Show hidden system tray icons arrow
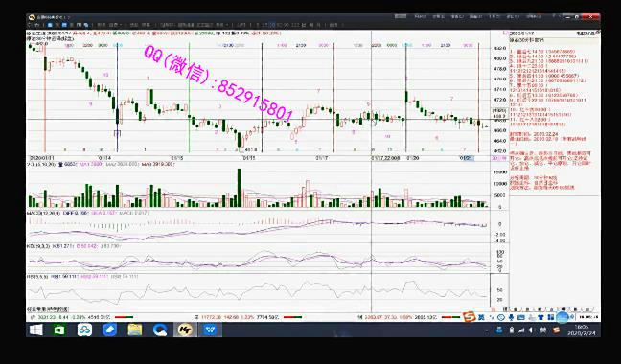The width and height of the screenshot is (621, 364). pos(487,330)
